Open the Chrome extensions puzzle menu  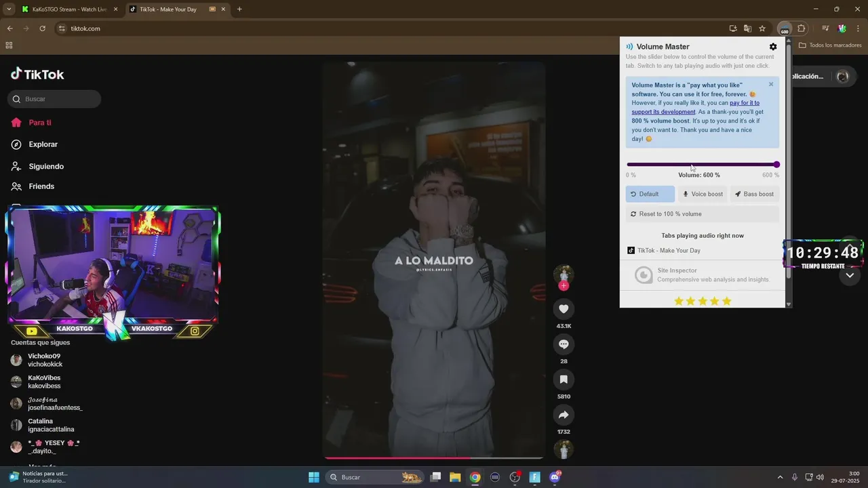click(802, 28)
